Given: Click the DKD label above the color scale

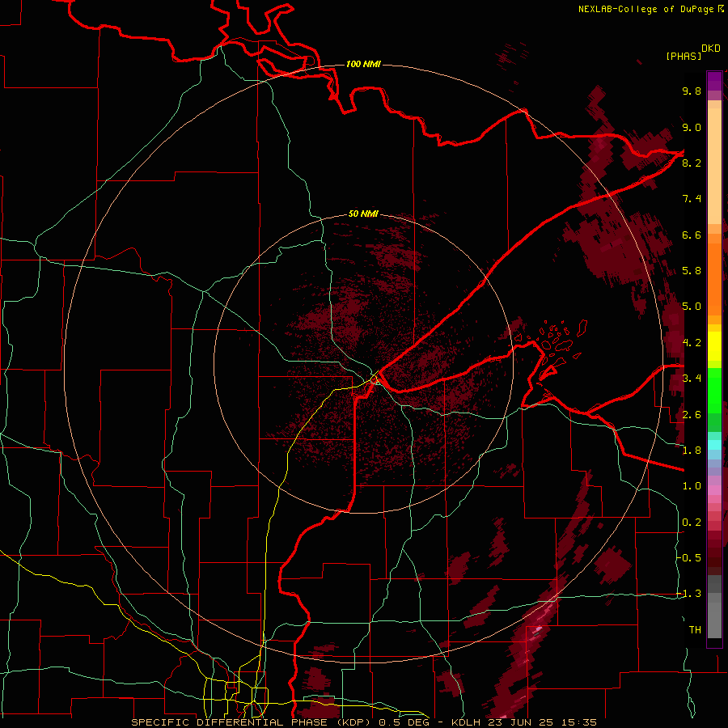Looking at the screenshot, I should (x=711, y=49).
